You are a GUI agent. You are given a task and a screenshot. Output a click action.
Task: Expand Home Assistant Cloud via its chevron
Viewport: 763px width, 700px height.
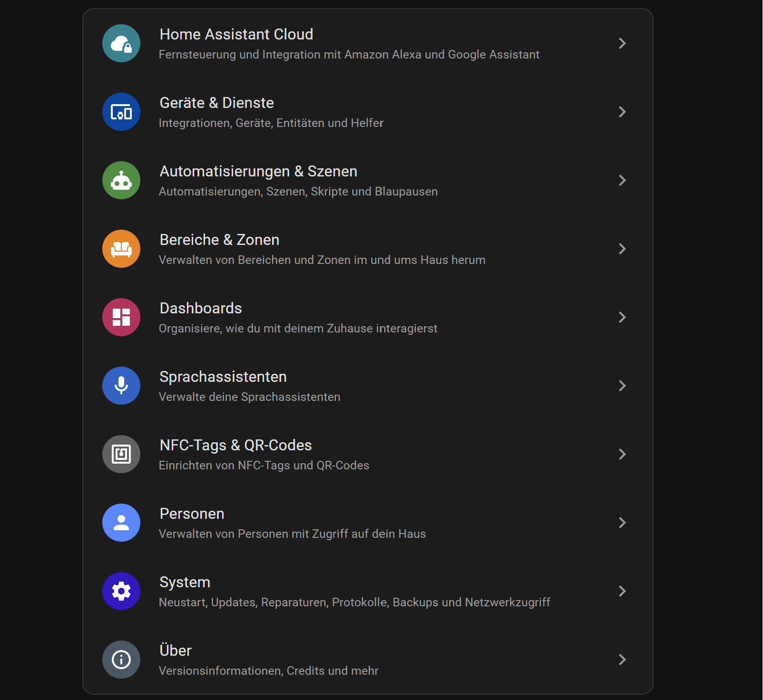pos(622,43)
